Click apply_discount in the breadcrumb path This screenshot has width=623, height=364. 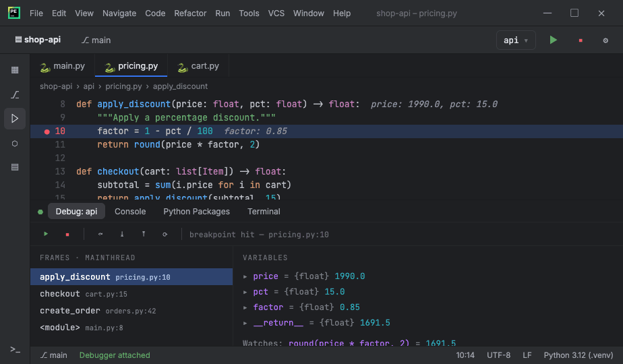(x=181, y=86)
